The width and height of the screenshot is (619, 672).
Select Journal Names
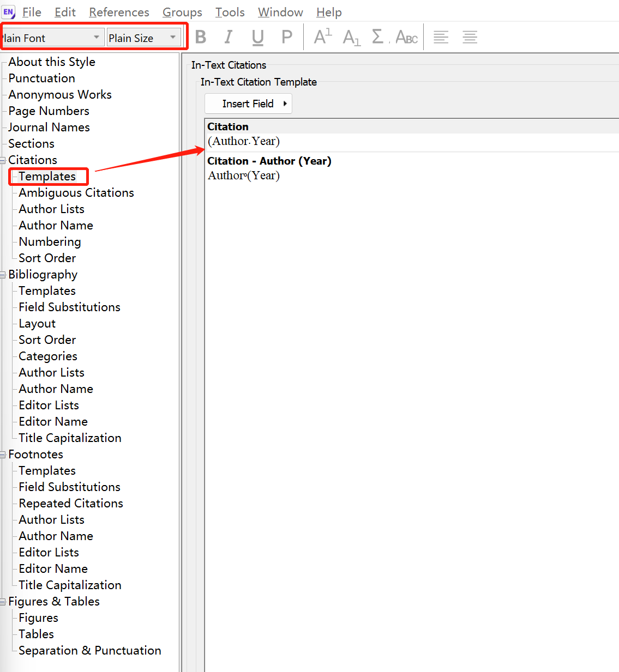(x=49, y=128)
